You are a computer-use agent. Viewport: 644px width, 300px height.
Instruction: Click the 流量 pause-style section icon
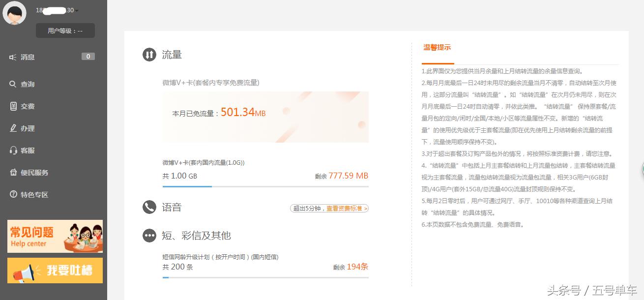(x=149, y=55)
